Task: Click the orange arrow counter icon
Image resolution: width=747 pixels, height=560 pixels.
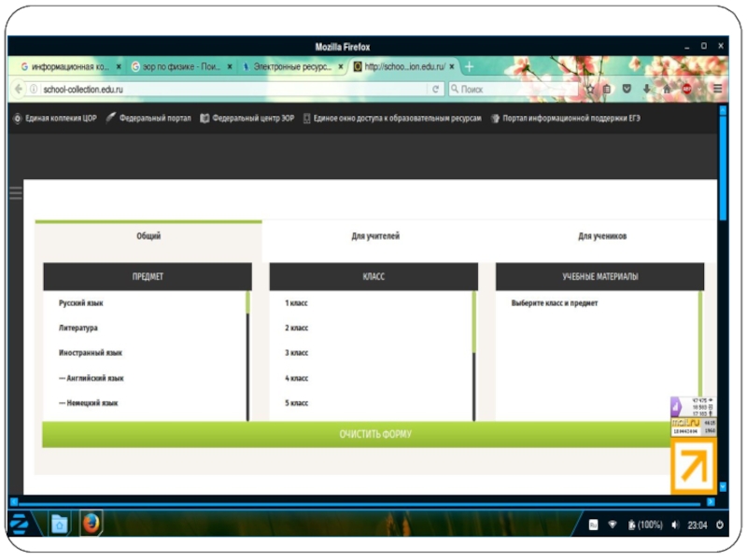Action: (x=694, y=467)
